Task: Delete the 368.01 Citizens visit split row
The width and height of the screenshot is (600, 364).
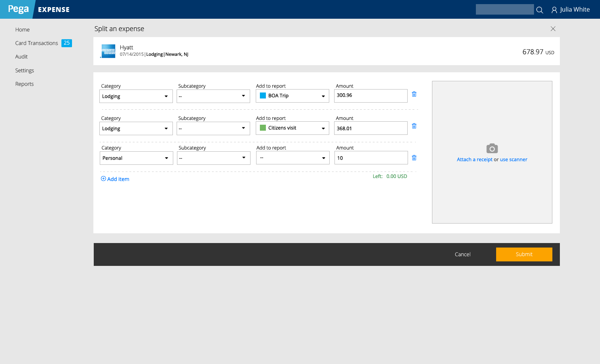Action: tap(414, 126)
